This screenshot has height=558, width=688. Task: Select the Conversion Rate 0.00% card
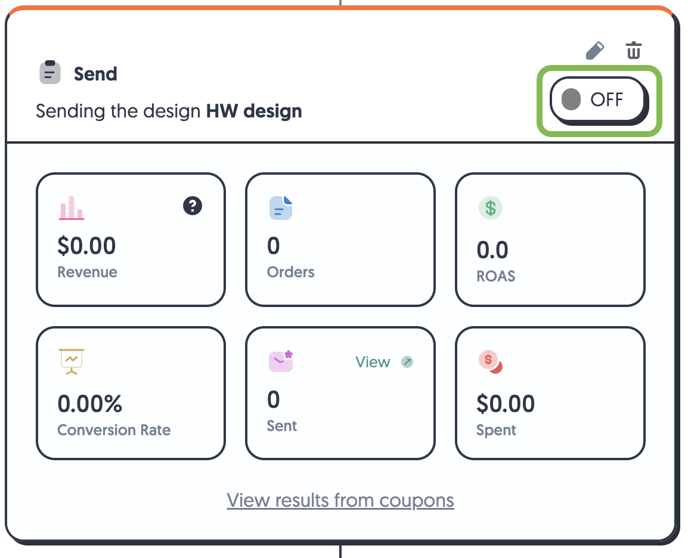[x=131, y=393]
